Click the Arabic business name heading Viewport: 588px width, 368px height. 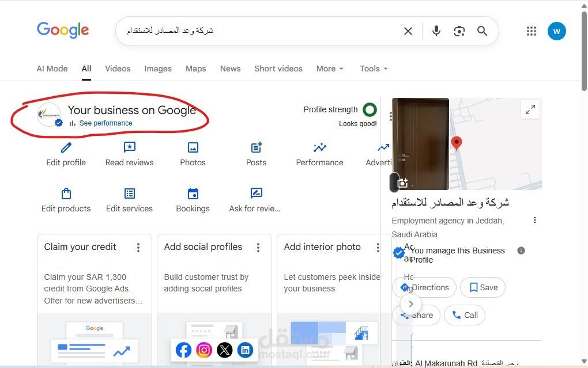(450, 203)
